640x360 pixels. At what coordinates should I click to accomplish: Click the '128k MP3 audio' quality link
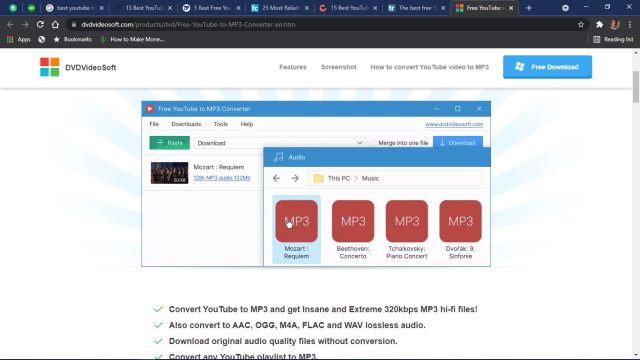[222, 178]
